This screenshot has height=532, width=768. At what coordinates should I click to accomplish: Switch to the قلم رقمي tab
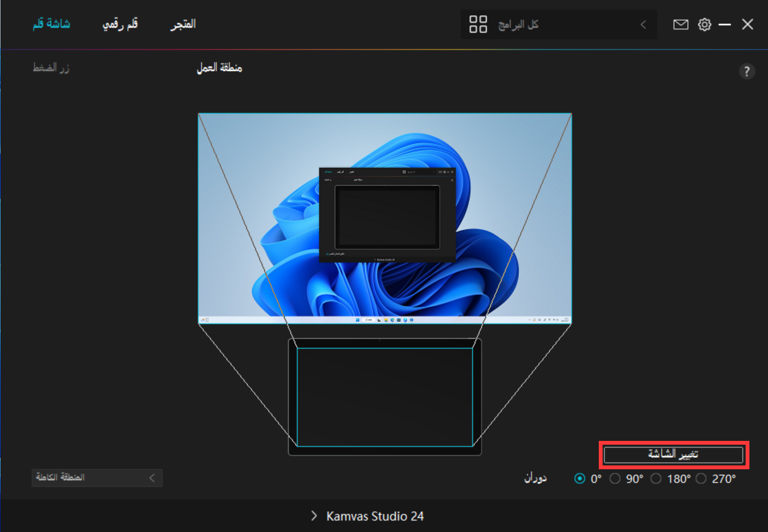[120, 24]
